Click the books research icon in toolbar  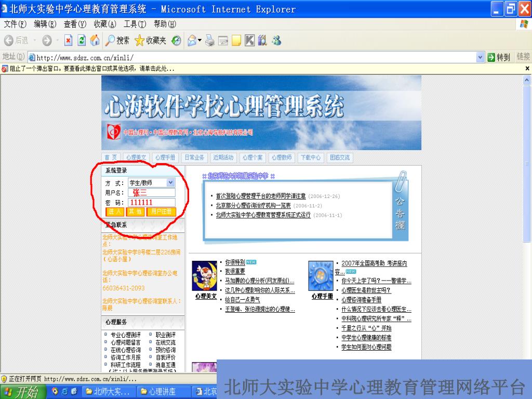[x=262, y=41]
